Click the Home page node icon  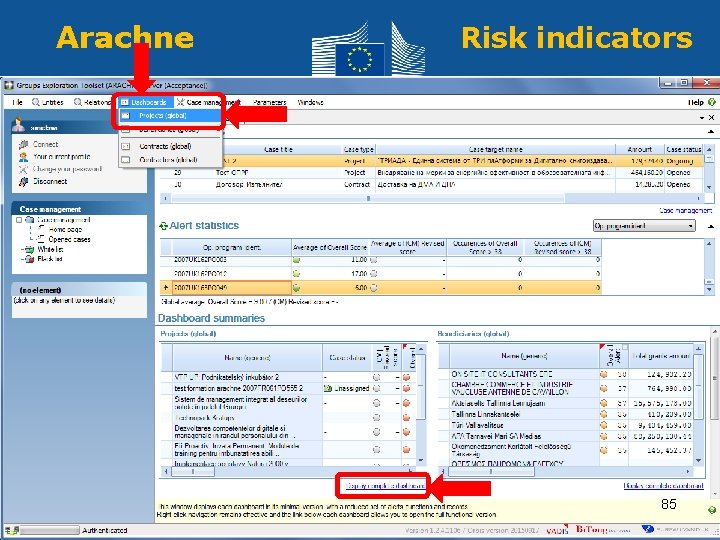pyautogui.click(x=41, y=229)
